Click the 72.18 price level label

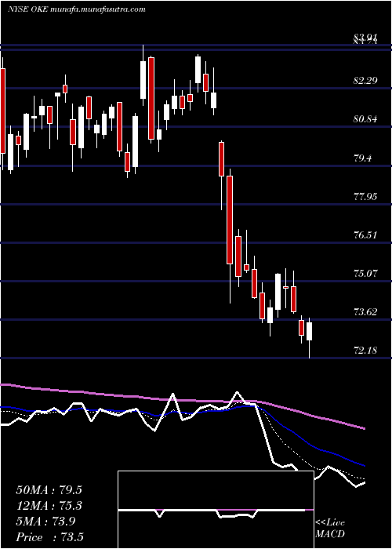tap(365, 350)
